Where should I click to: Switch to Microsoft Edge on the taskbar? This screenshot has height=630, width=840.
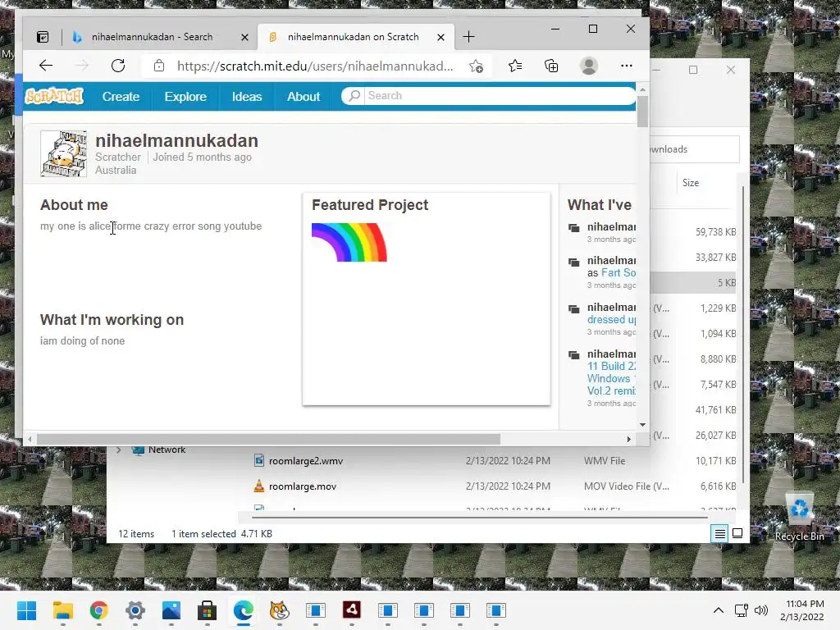[243, 610]
